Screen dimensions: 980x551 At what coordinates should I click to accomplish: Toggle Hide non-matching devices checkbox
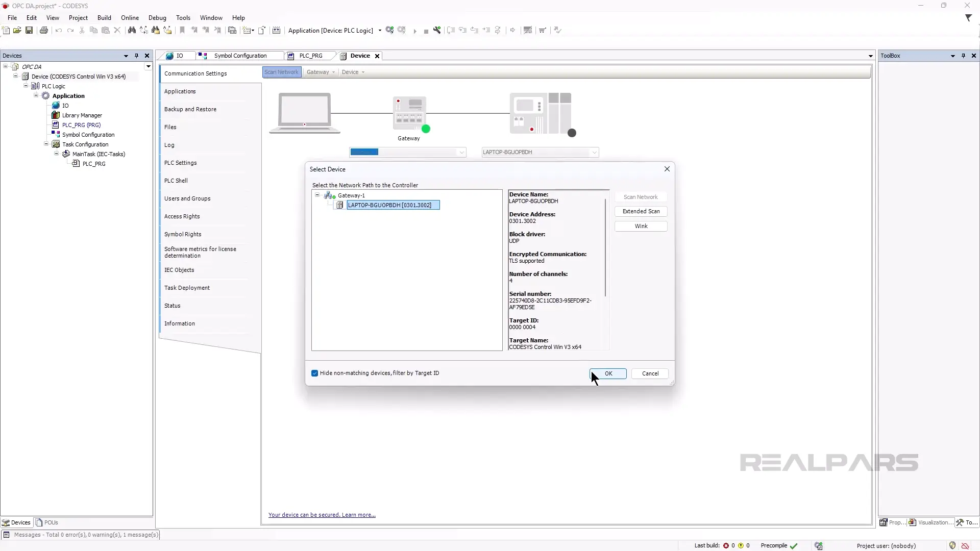coord(314,373)
